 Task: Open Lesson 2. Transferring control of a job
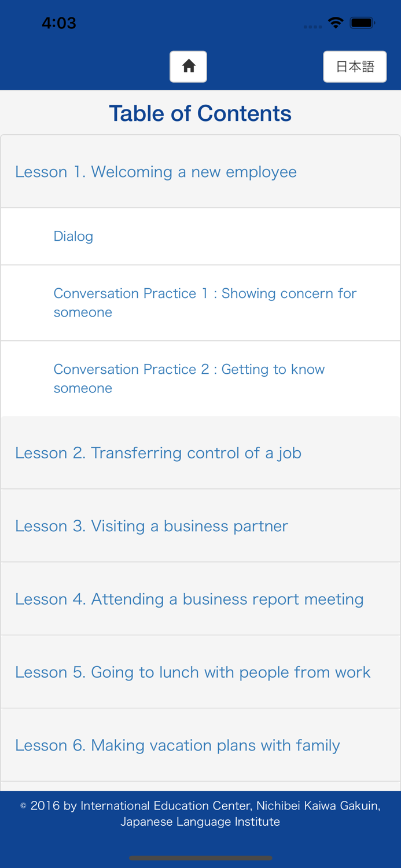point(159,453)
